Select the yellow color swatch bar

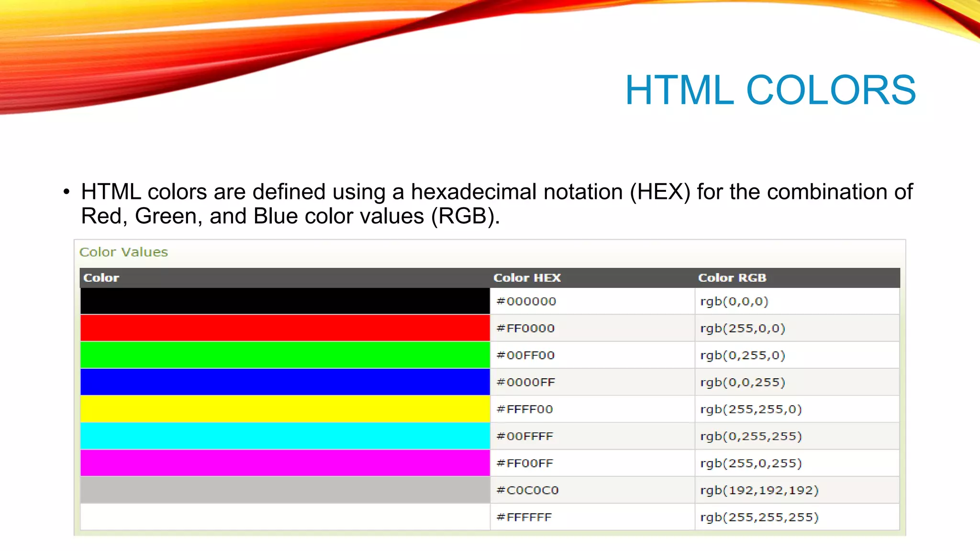285,409
